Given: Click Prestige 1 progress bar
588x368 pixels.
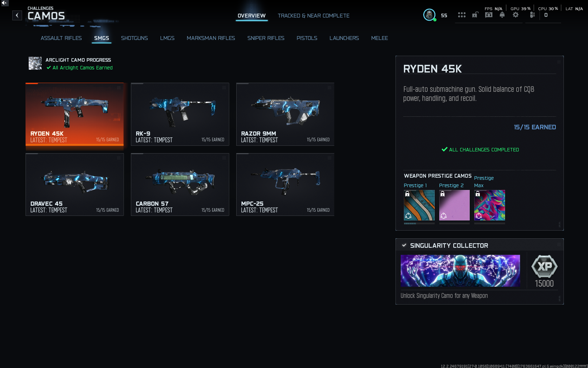Looking at the screenshot, I should click(419, 223).
